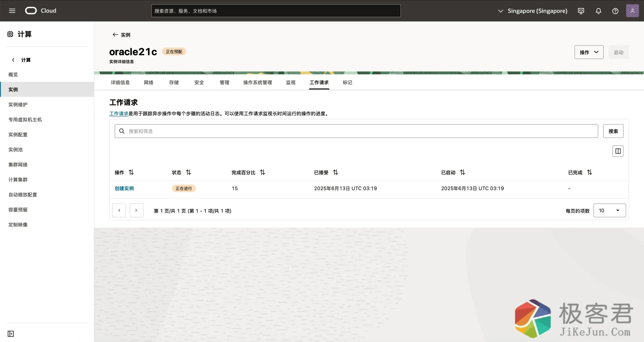This screenshot has height=342, width=644.
Task: Open the Cloud Shell developer tools icon
Action: [x=581, y=11]
